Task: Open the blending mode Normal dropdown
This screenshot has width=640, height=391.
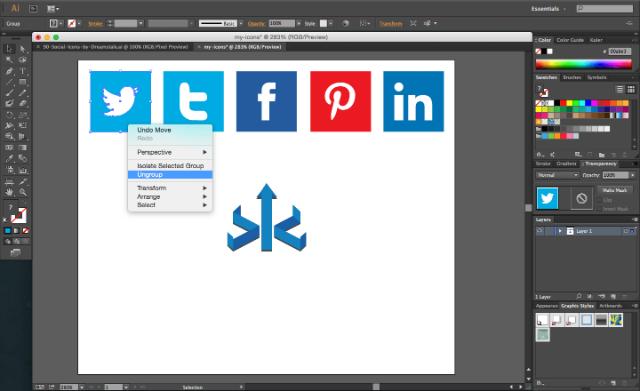Action: tap(558, 175)
